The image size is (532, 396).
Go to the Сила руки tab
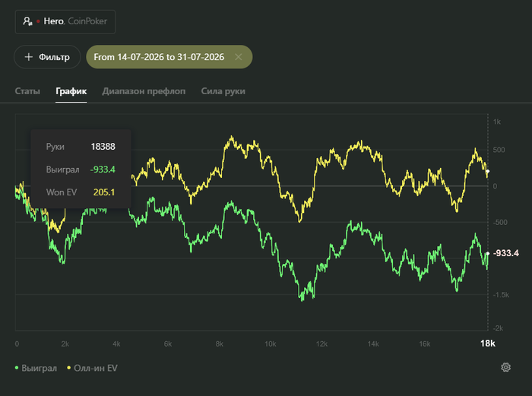coord(223,91)
